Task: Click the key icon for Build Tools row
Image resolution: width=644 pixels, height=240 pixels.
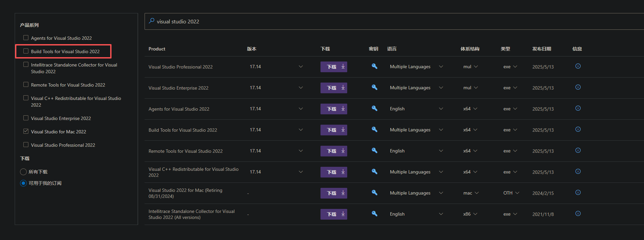Action: click(x=375, y=129)
